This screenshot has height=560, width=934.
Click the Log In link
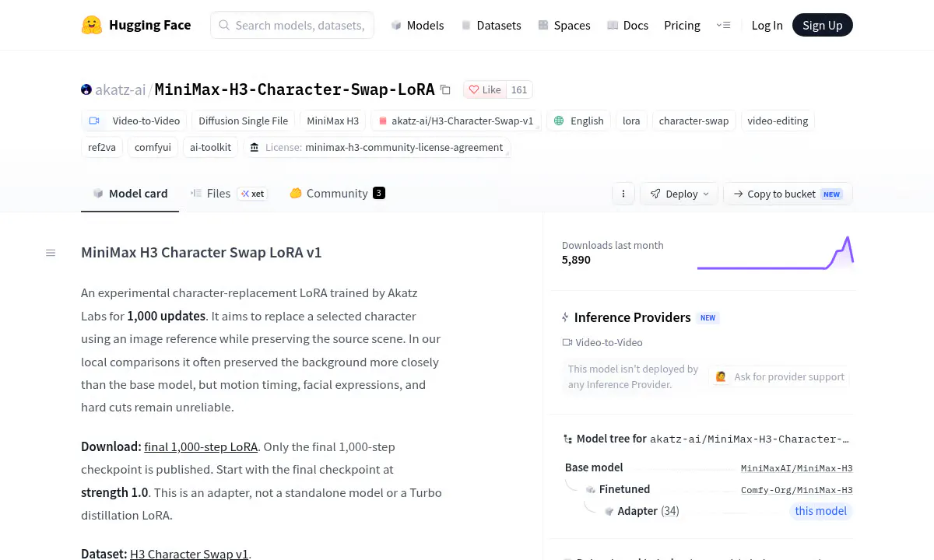coord(767,25)
